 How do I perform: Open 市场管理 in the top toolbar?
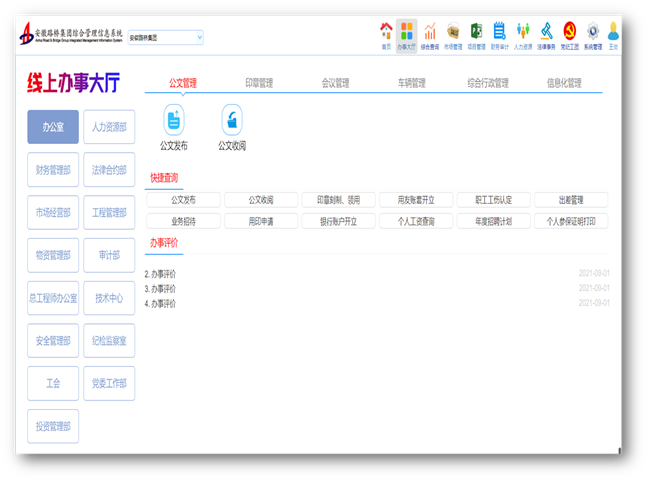453,34
